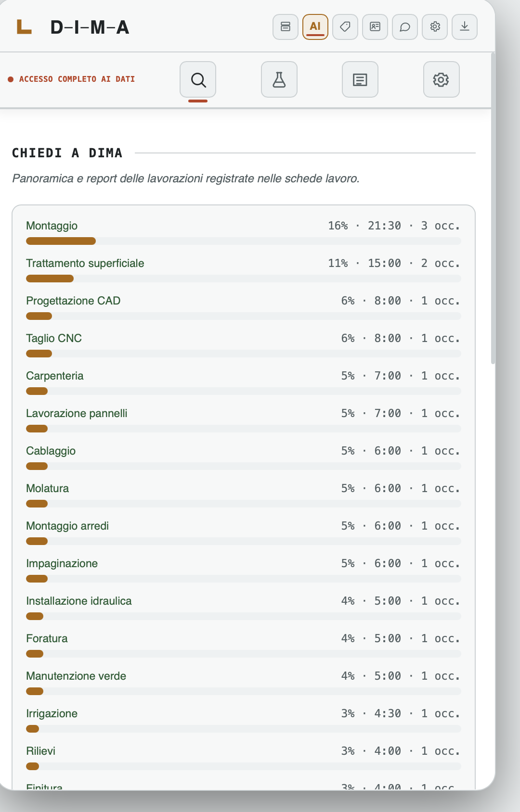
Task: Open the Cablaggio work entry
Action: click(x=243, y=457)
